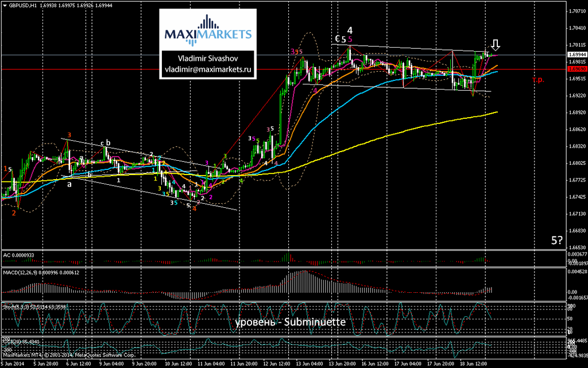Image resolution: width=588 pixels, height=368 pixels.
Task: Click price axis value 1.67725
Action: (577, 180)
